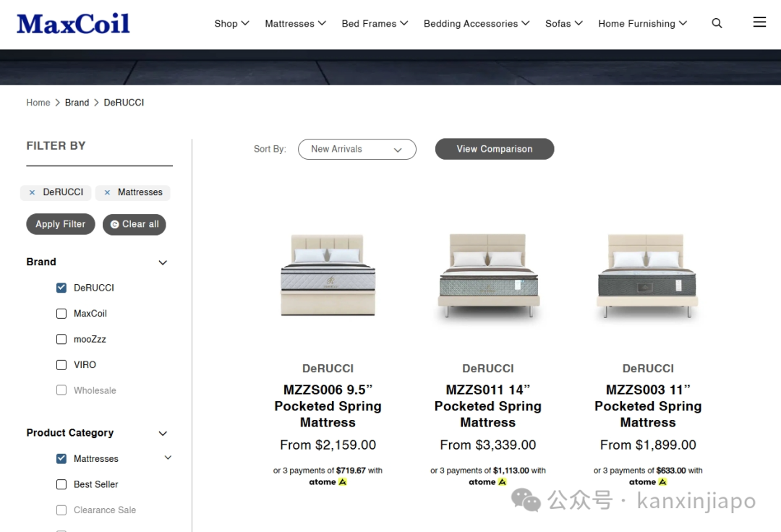The height and width of the screenshot is (532, 781).
Task: Remove the Mattresses filter tag
Action: coord(107,192)
